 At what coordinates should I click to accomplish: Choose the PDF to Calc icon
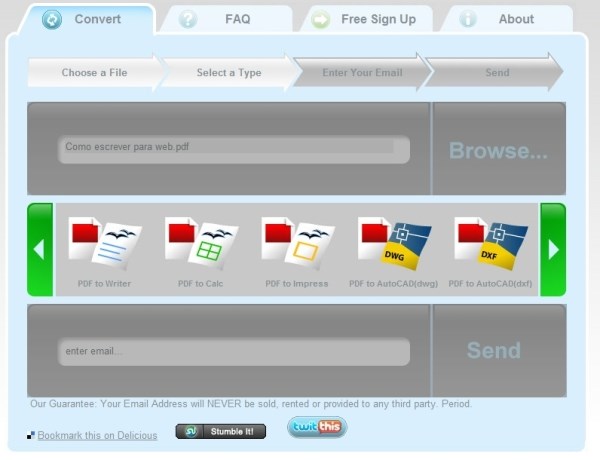pyautogui.click(x=200, y=244)
